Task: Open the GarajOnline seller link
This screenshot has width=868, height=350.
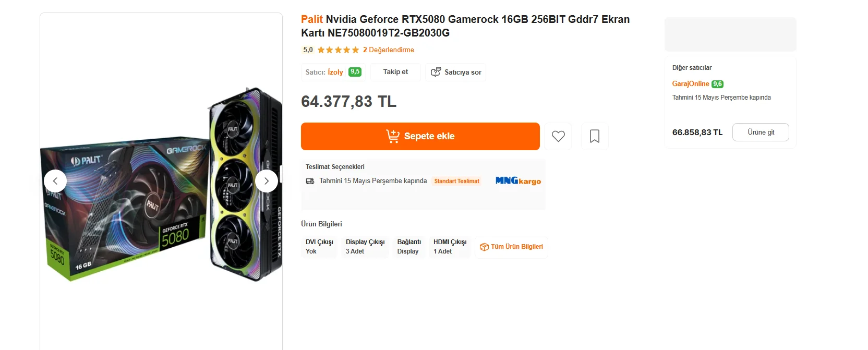Action: pos(690,84)
